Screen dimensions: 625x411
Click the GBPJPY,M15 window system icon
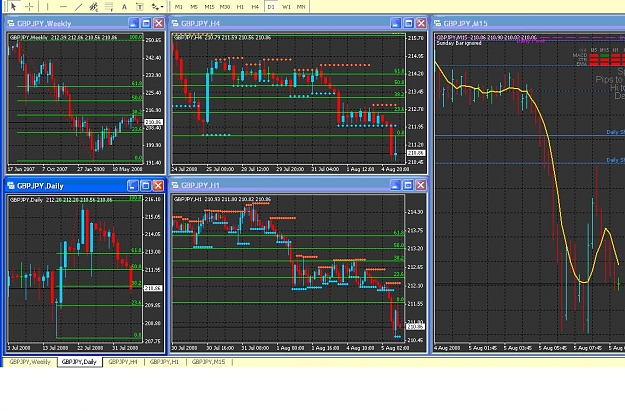438,24
